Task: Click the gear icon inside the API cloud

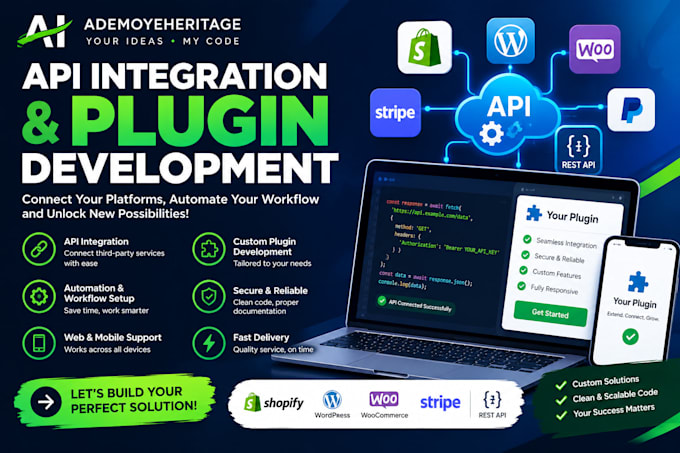Action: 491,134
